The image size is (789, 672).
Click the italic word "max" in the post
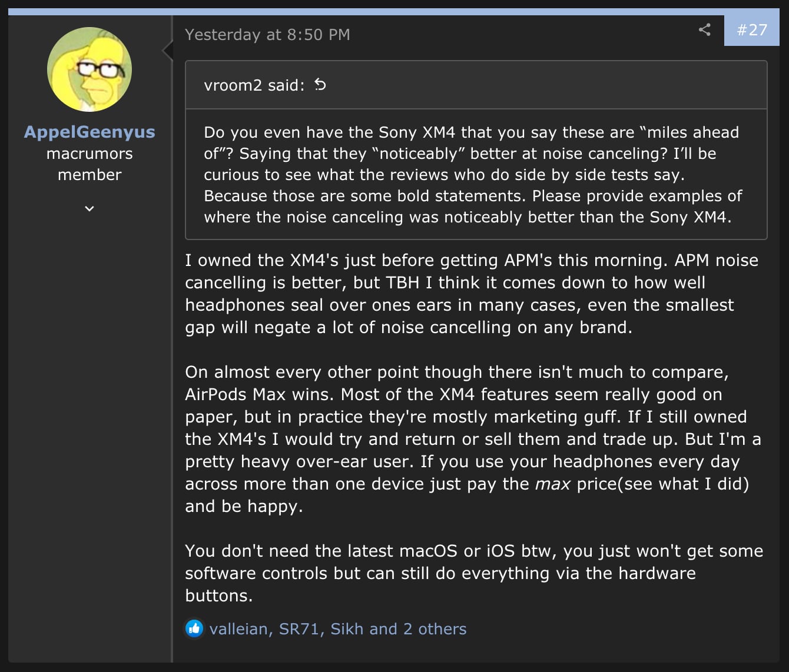tap(552, 484)
